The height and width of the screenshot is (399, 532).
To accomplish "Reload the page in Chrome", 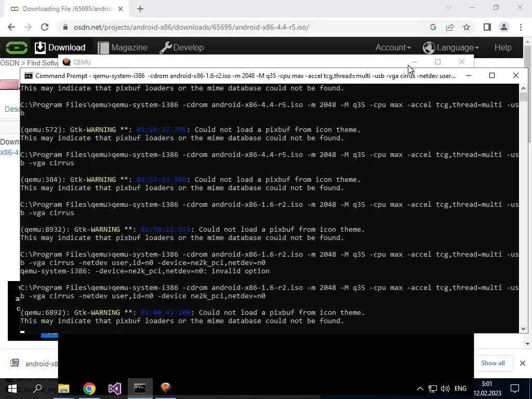I will coord(45,27).
